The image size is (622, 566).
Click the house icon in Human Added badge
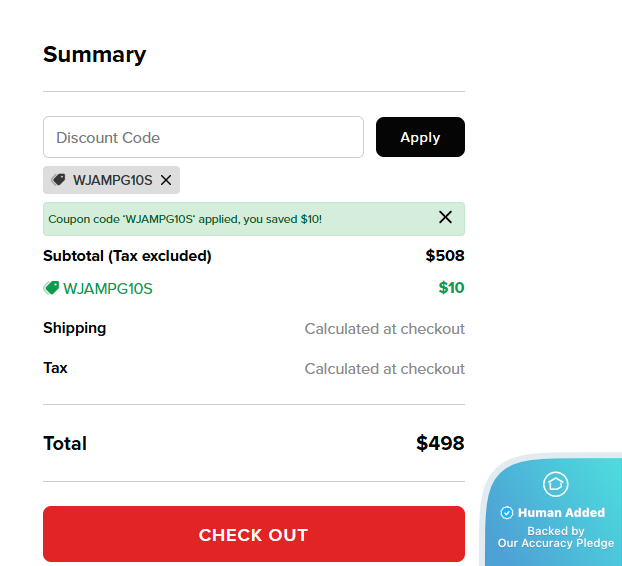pos(555,485)
